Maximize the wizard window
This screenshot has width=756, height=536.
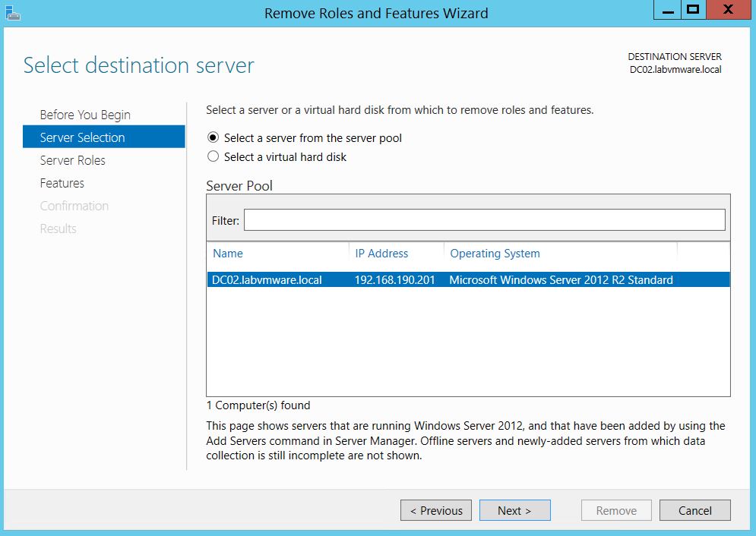tap(694, 10)
